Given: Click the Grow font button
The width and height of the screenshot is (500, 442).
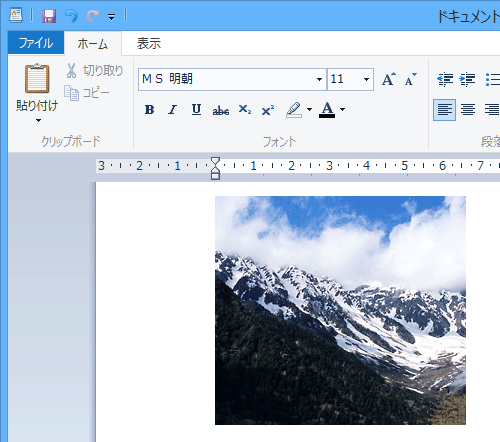Looking at the screenshot, I should click(x=388, y=79).
